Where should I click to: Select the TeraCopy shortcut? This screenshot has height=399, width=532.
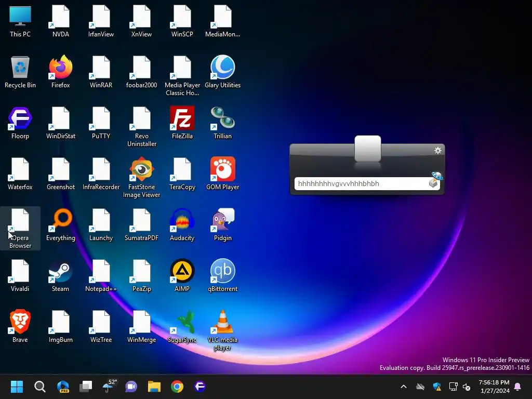[x=182, y=174]
